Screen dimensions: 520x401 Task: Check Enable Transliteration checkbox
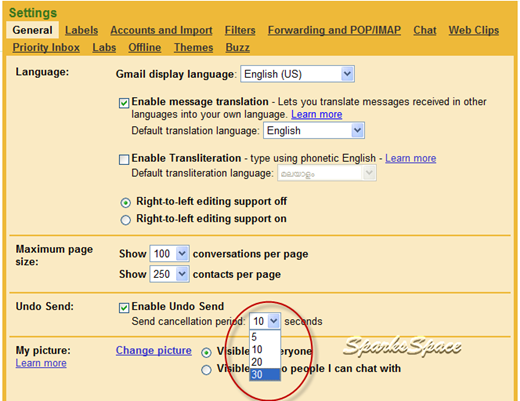pos(124,159)
